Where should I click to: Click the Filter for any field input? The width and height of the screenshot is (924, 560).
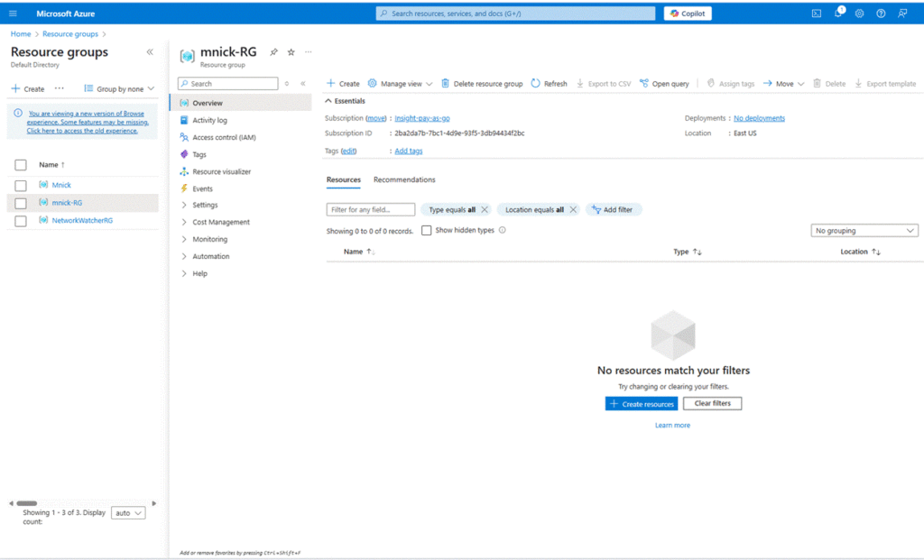click(x=371, y=210)
